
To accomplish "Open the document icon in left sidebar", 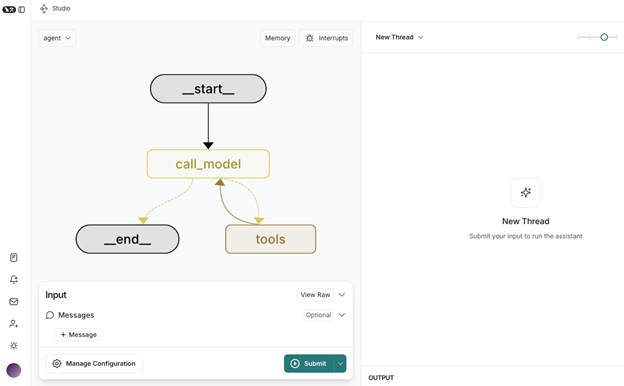I will coord(14,257).
